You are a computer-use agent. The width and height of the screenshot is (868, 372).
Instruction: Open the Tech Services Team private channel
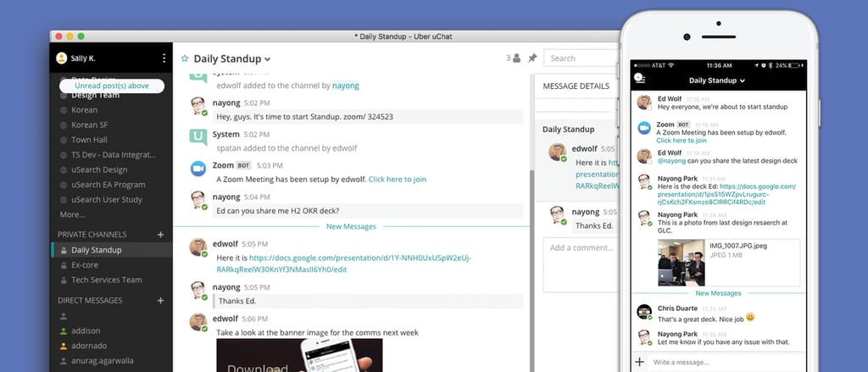(106, 280)
